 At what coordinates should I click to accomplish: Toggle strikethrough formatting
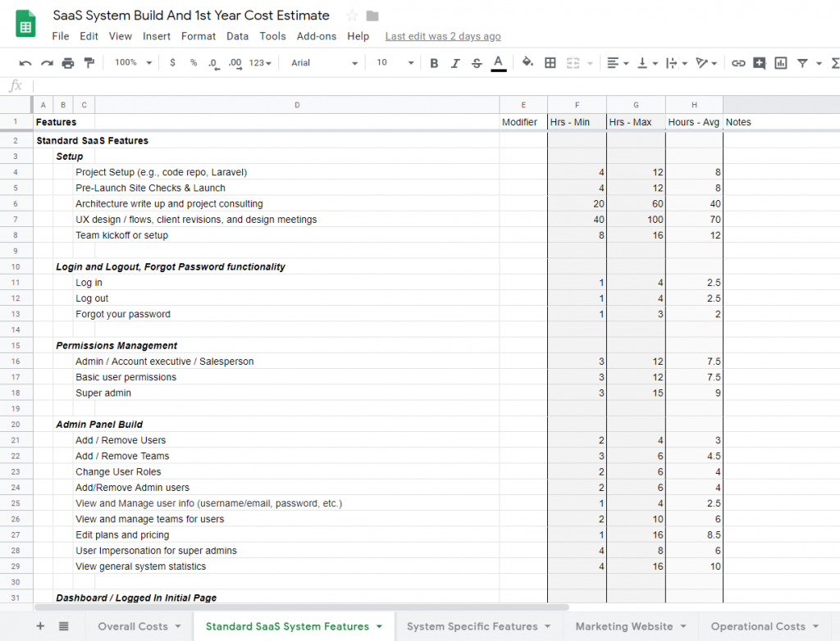coord(477,63)
